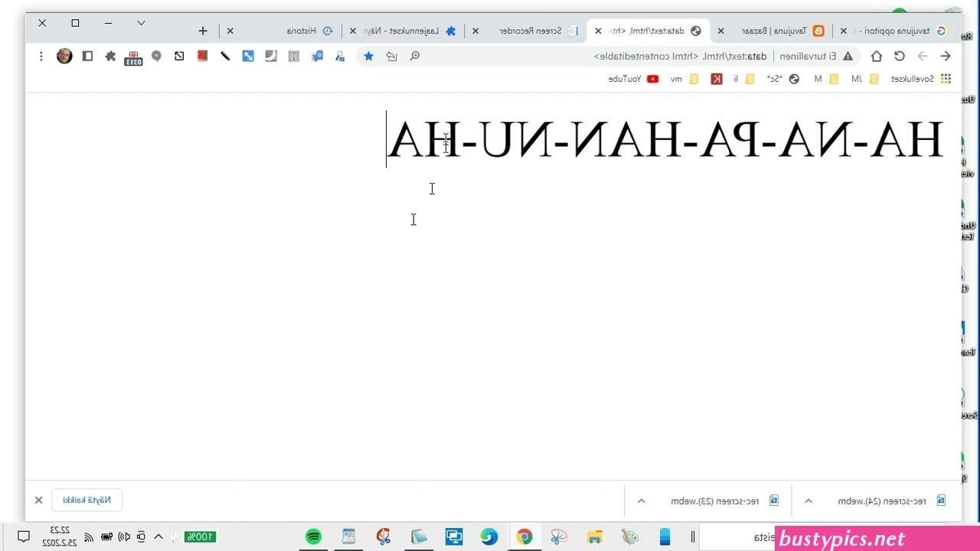Close the downloads bar

point(38,500)
